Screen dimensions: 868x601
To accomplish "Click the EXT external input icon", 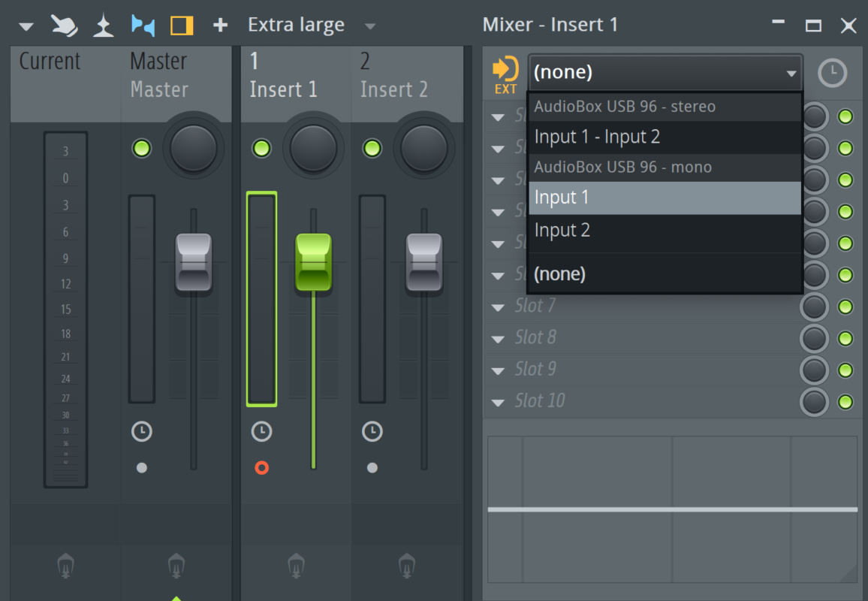I will (x=505, y=74).
